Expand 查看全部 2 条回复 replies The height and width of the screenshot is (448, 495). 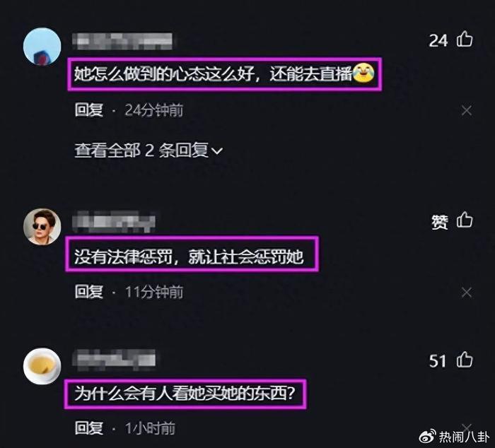[x=148, y=151]
